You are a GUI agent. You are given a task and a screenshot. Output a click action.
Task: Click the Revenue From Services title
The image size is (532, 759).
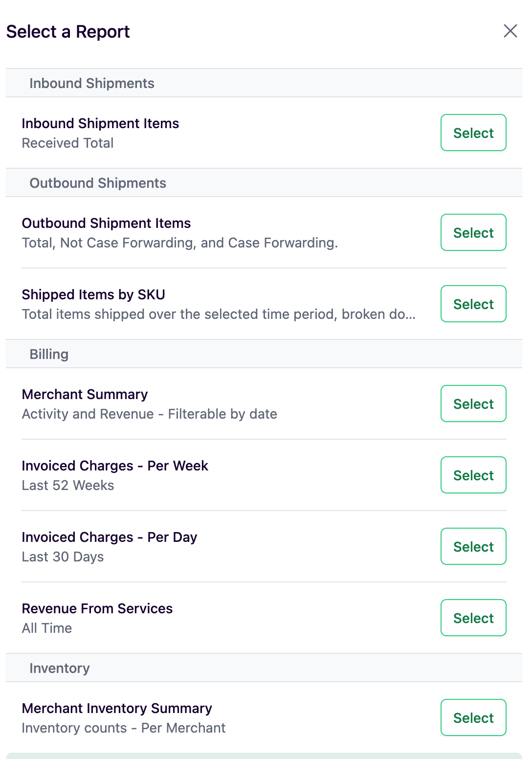[97, 608]
